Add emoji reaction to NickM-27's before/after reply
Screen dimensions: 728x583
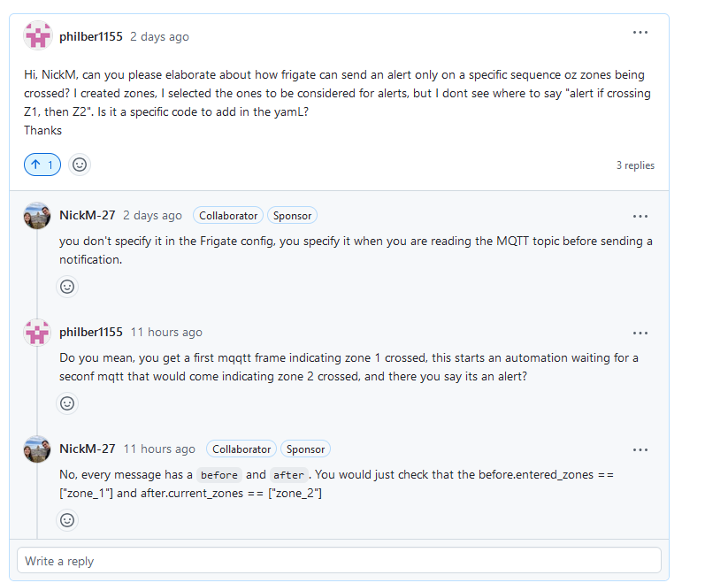[x=67, y=520]
